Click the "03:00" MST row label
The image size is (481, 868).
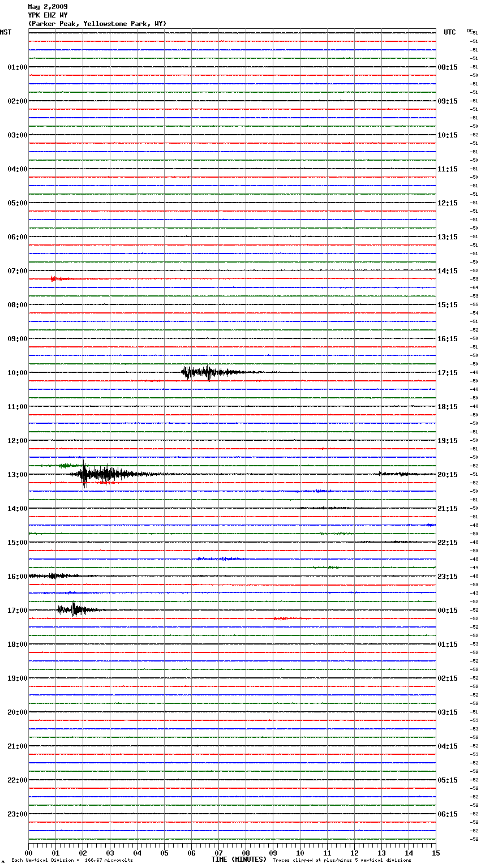tap(18, 135)
